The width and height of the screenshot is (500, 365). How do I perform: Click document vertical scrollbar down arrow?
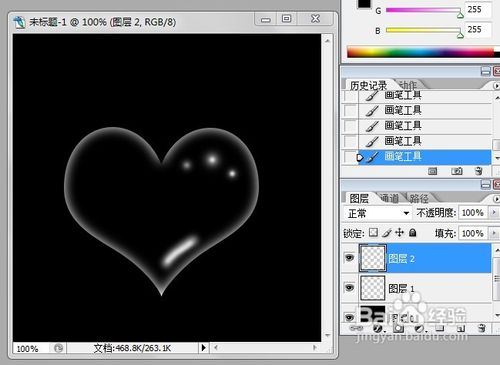click(327, 335)
